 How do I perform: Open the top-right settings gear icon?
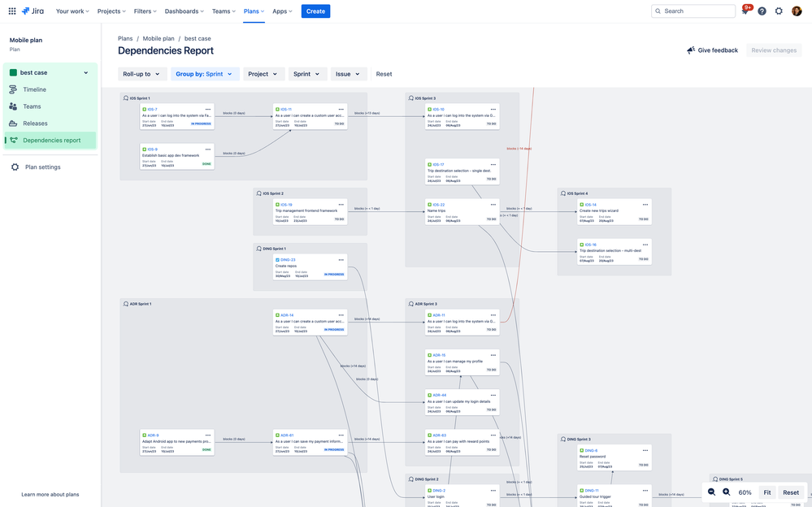[778, 11]
